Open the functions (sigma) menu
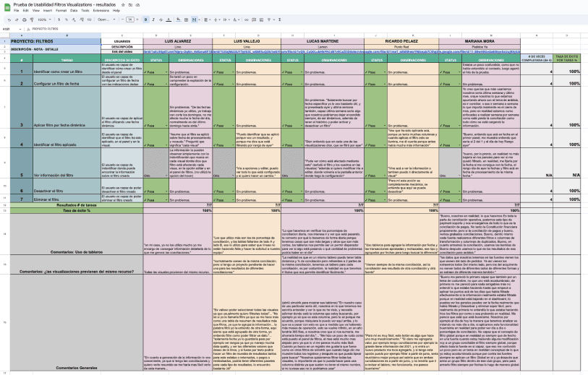The width and height of the screenshot is (588, 375). pyautogui.click(x=280, y=20)
